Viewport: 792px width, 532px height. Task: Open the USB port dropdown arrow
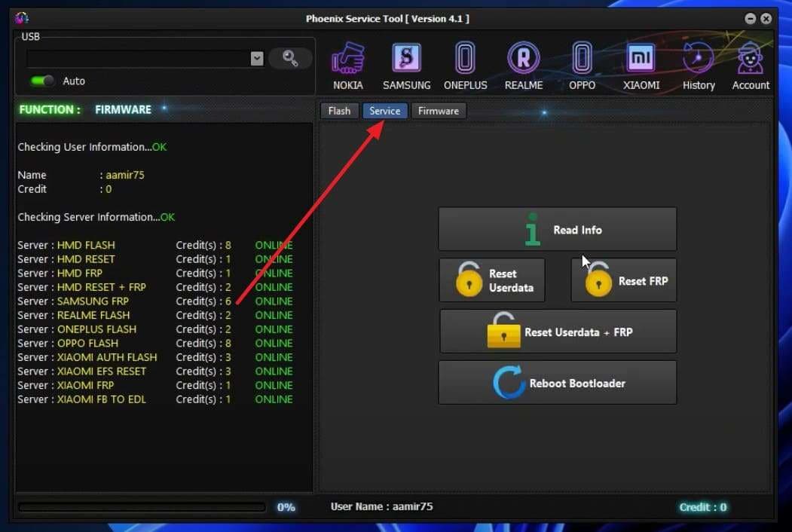[257, 59]
